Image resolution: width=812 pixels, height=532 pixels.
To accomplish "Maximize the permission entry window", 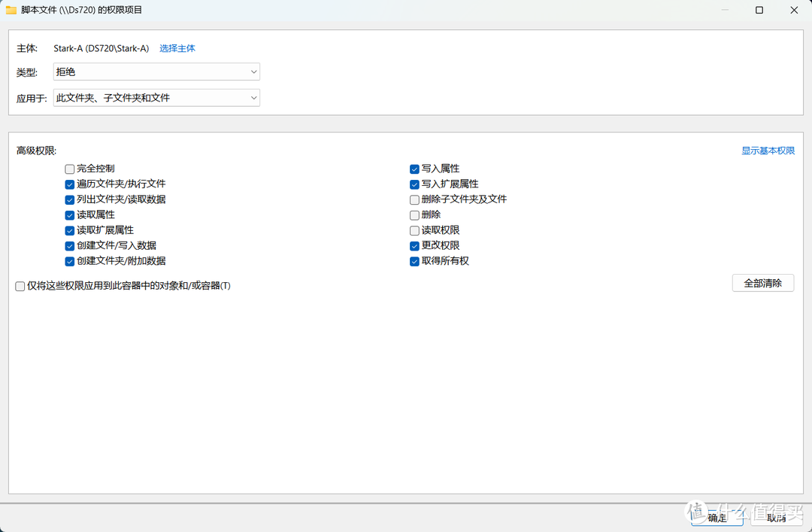I will click(759, 10).
